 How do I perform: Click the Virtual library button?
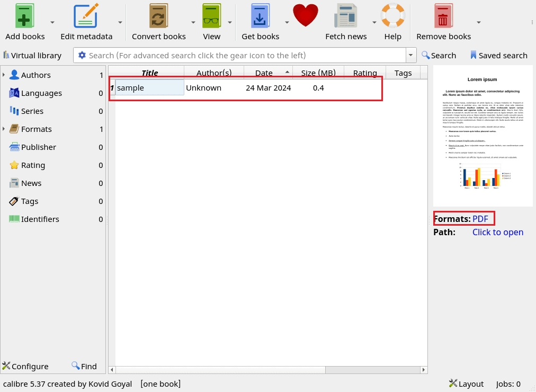pos(32,55)
